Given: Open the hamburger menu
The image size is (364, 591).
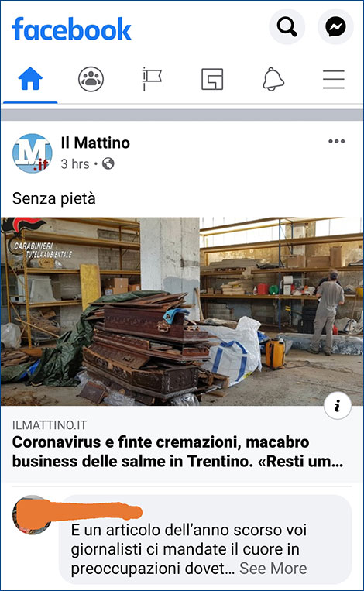Looking at the screenshot, I should (334, 79).
